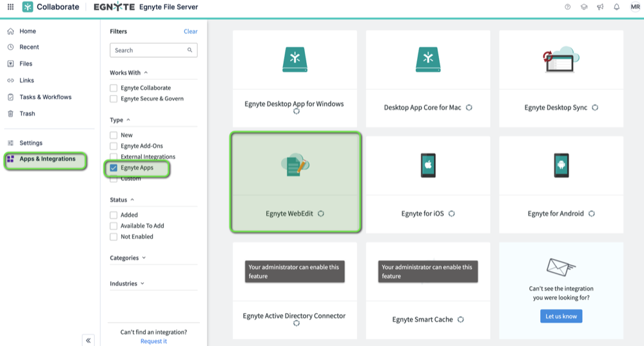
Task: Open the MR user avatar menu
Action: click(635, 7)
